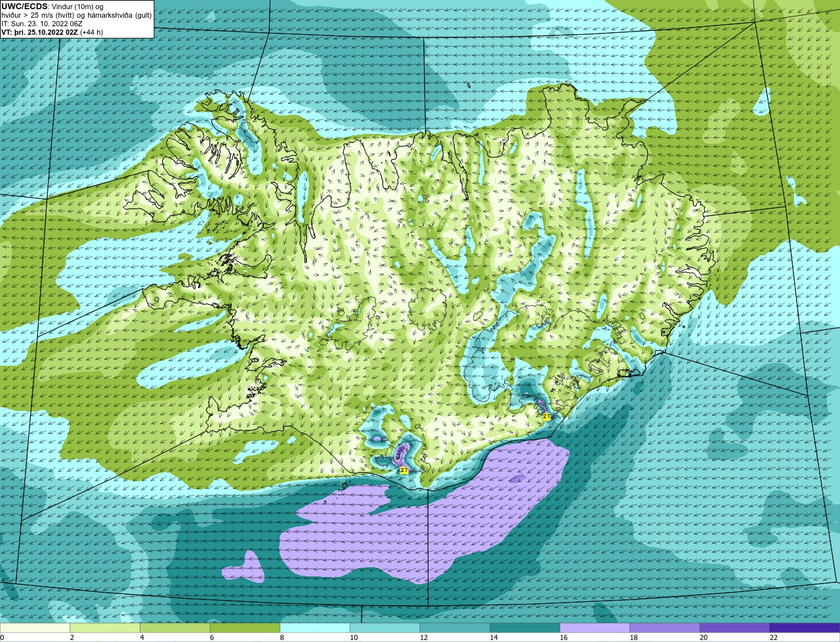Click the legend scale value 18
Screen dimensions: 840x642
pyautogui.click(x=633, y=637)
